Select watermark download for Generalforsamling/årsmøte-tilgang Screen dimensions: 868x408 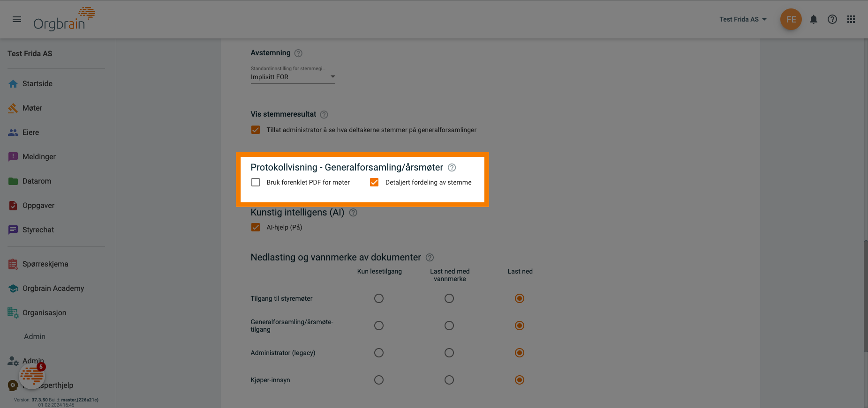(449, 326)
